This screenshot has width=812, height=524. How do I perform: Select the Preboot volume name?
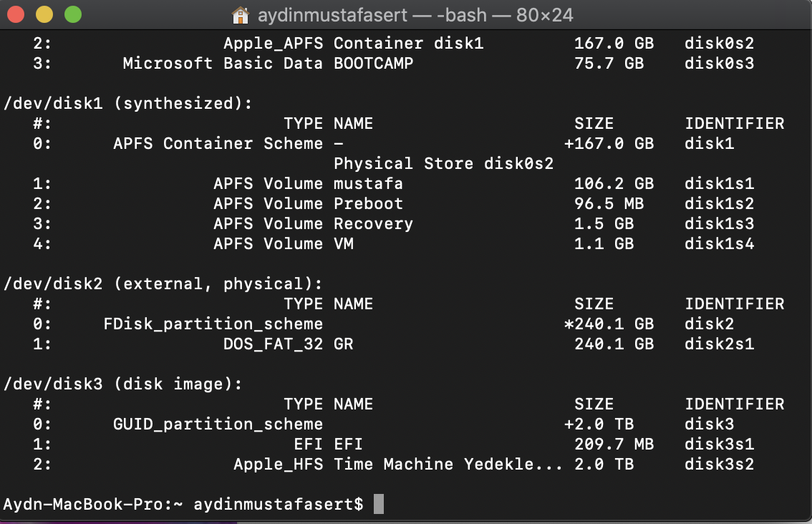point(368,203)
